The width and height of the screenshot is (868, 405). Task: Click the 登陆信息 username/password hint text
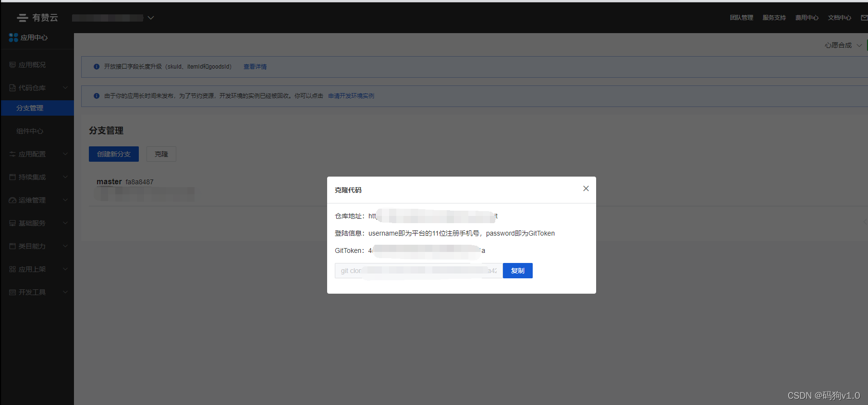coord(462,233)
